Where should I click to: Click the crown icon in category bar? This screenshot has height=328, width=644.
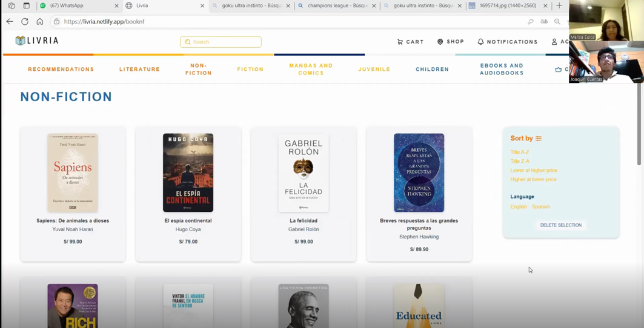pos(558,70)
